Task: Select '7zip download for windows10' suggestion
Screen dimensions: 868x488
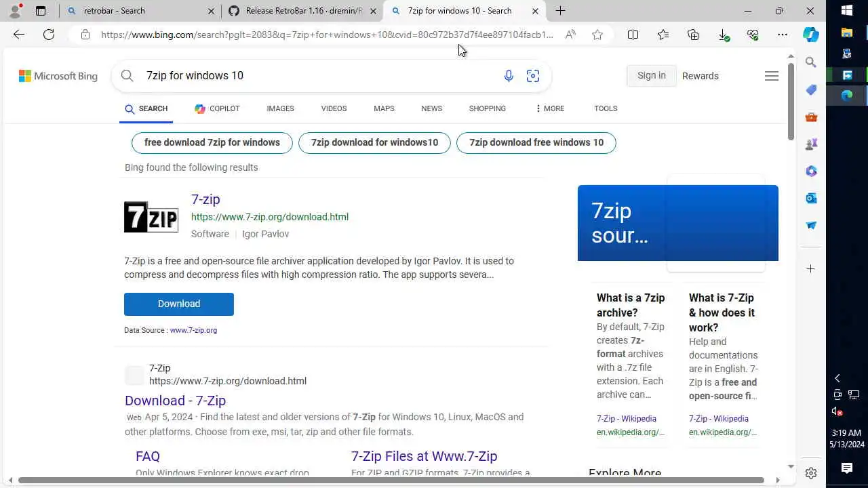Action: point(374,142)
